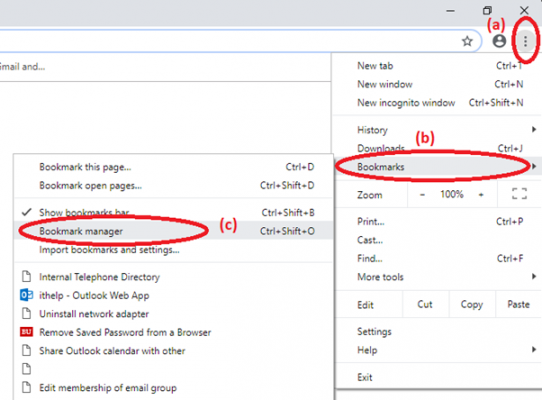Screen dimensions: 542x400
Task: Open the profile avatar icon
Action: (x=499, y=41)
